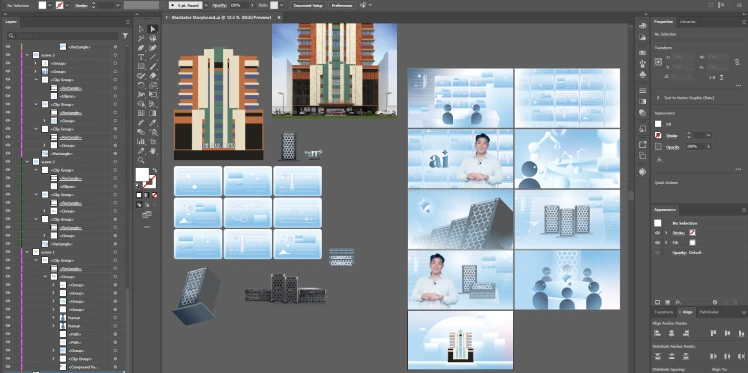Click the Document Setup button
The image size is (748, 373).
point(308,5)
